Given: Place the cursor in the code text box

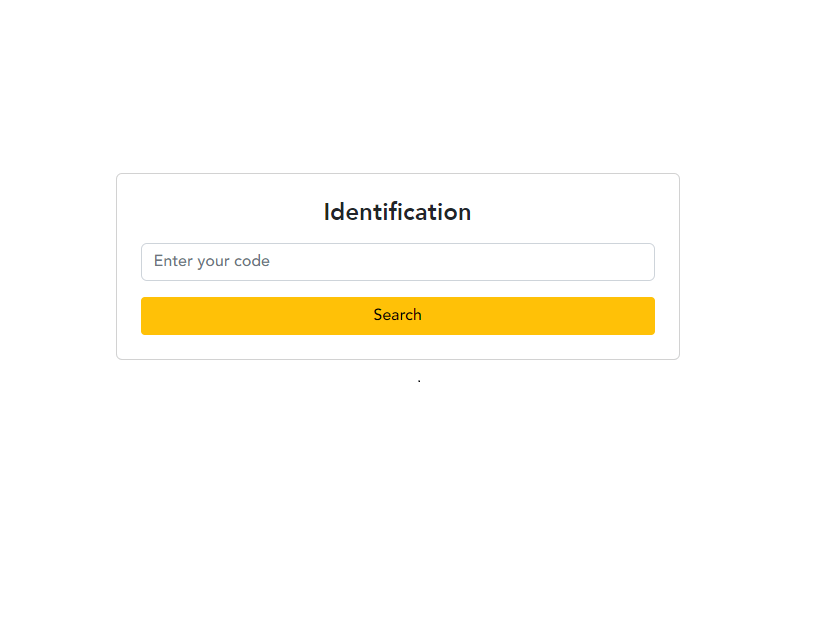Looking at the screenshot, I should click(398, 262).
